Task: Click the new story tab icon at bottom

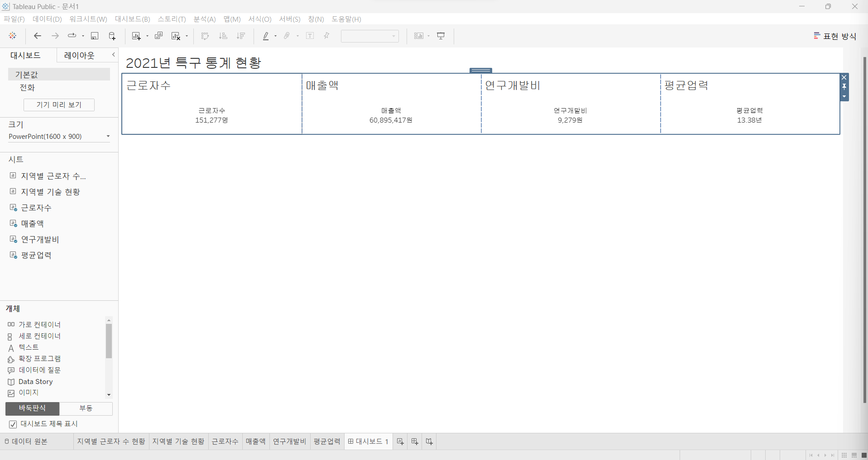Action: (429, 441)
